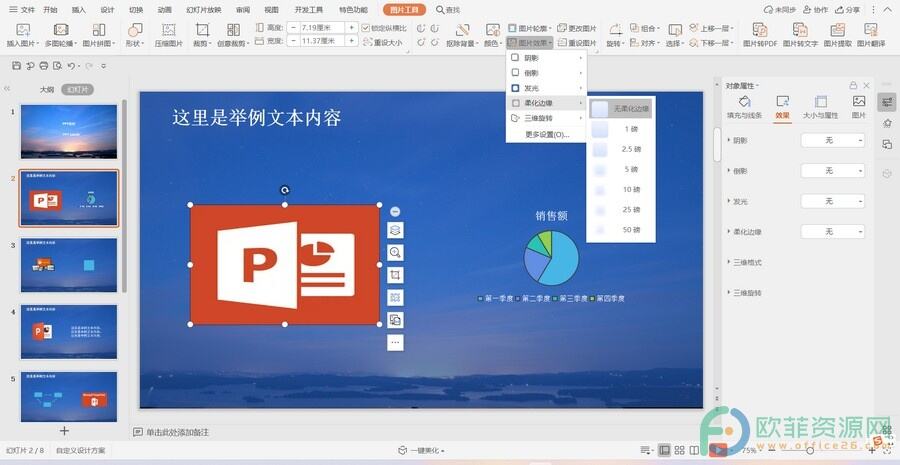900x465 pixels.
Task: Click the 图片提取 picture extract icon
Action: (x=837, y=30)
